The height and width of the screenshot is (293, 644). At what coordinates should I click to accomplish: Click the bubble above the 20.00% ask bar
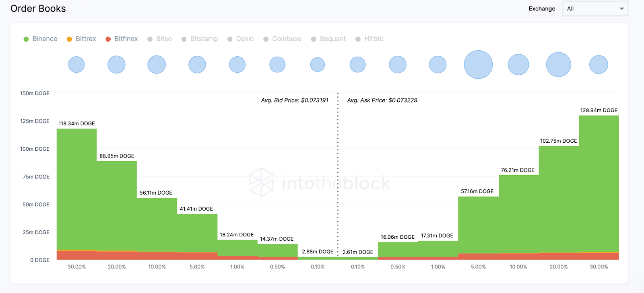558,64
